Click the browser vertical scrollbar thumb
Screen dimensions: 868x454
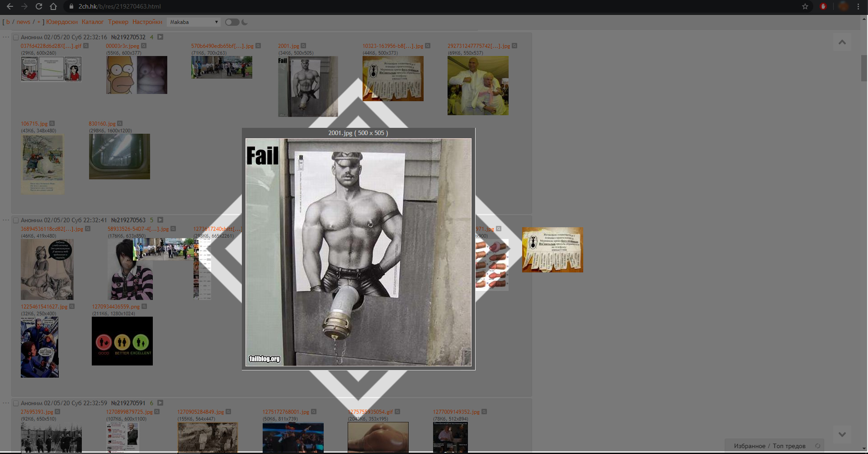(864, 68)
